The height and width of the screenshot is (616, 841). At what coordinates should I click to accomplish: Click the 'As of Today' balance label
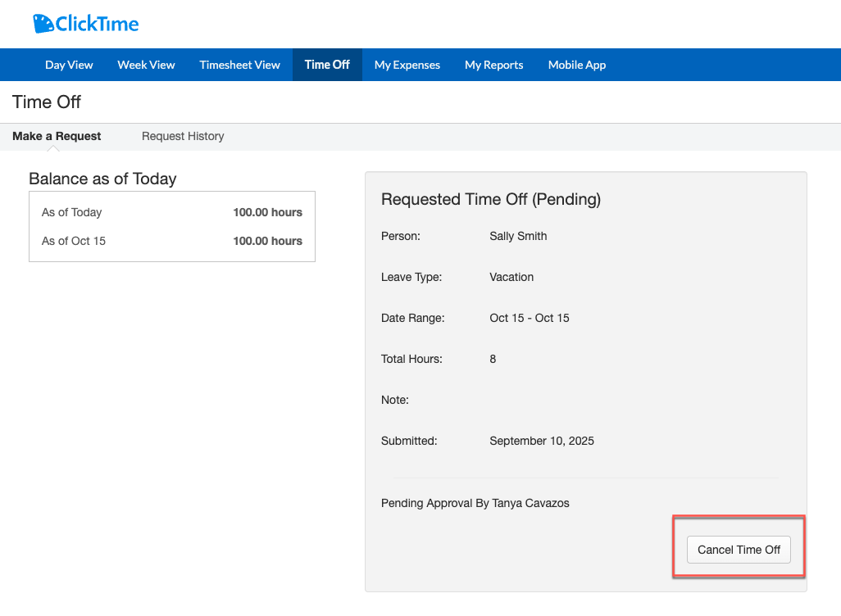72,212
